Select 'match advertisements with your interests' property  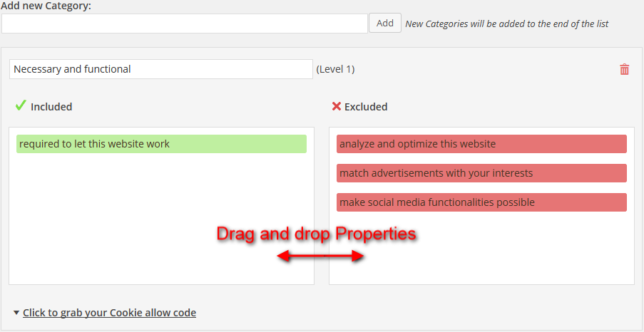(482, 173)
